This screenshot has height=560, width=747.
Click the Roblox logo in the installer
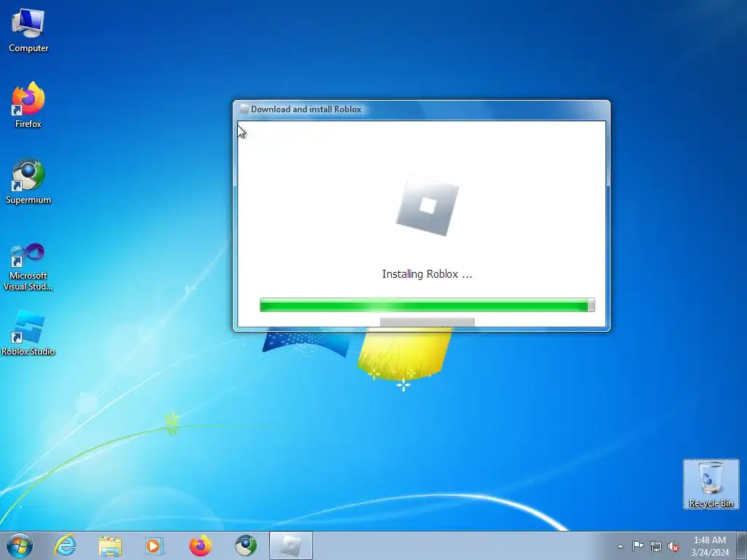[x=427, y=205]
